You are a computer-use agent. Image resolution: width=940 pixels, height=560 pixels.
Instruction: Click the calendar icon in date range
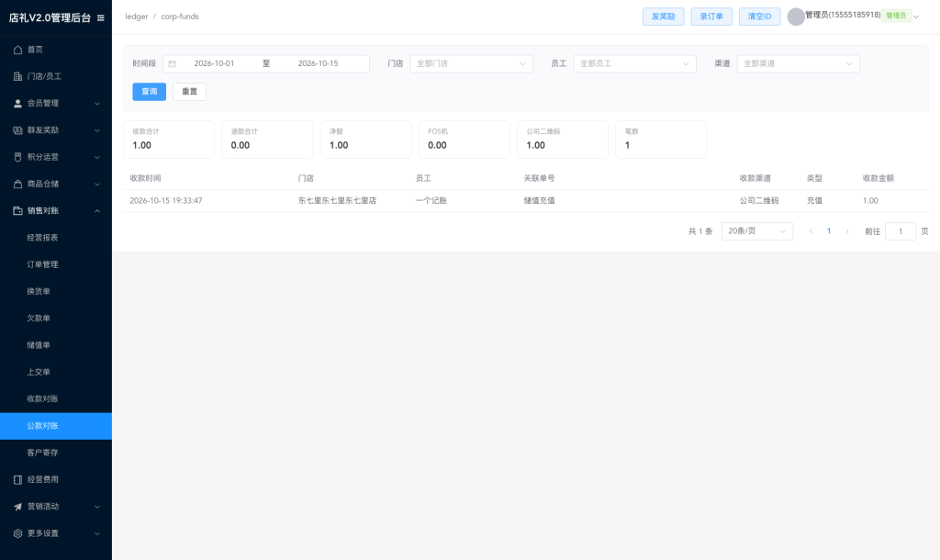pos(173,63)
